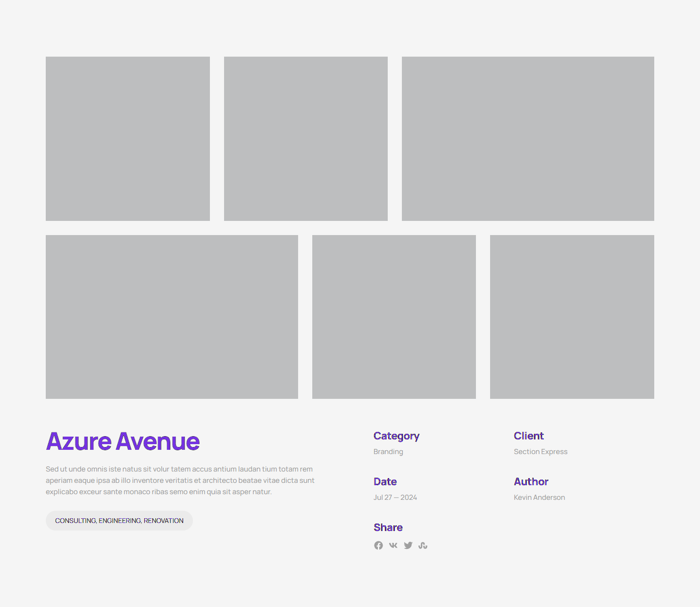This screenshot has height=607, width=700.
Task: Click the Share heading
Action: (388, 527)
